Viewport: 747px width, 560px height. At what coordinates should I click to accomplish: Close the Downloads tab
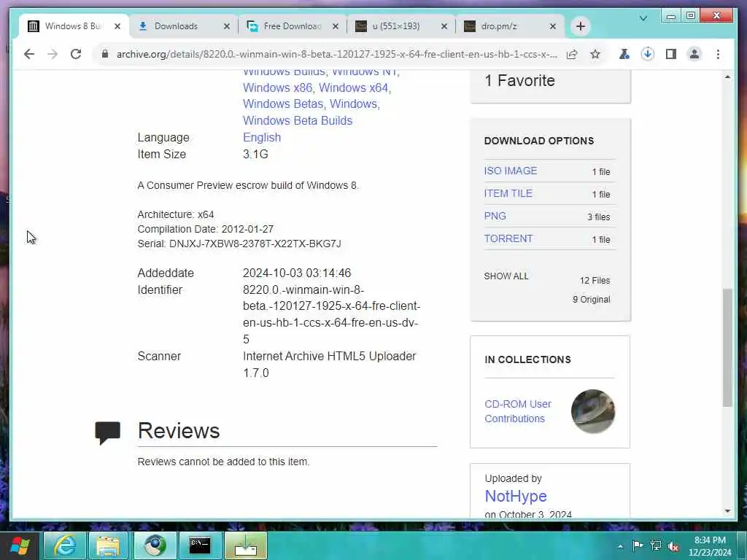227,26
